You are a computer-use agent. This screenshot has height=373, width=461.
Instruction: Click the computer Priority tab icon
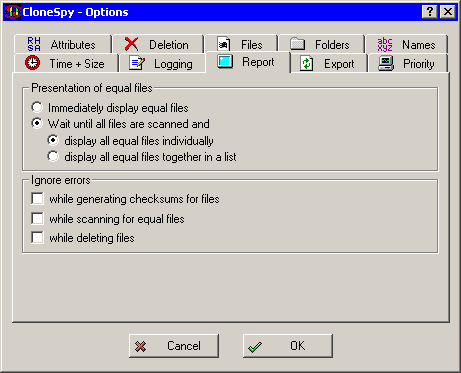click(x=386, y=63)
